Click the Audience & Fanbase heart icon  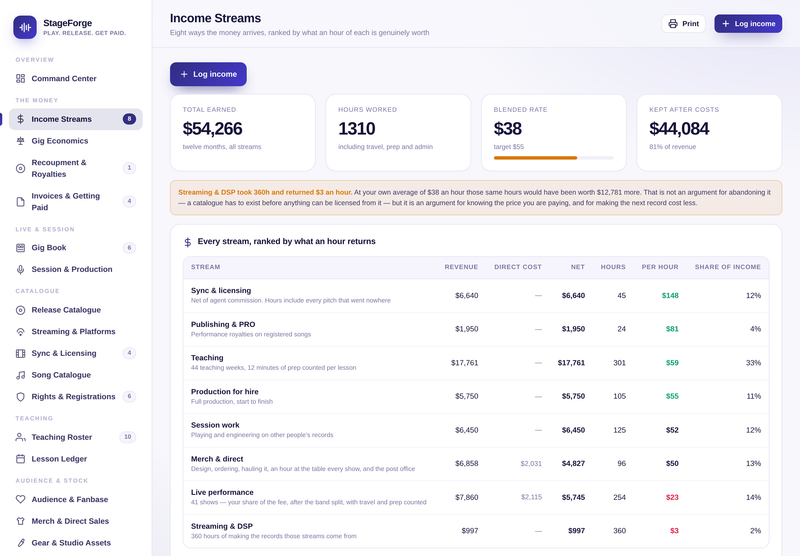tap(20, 499)
